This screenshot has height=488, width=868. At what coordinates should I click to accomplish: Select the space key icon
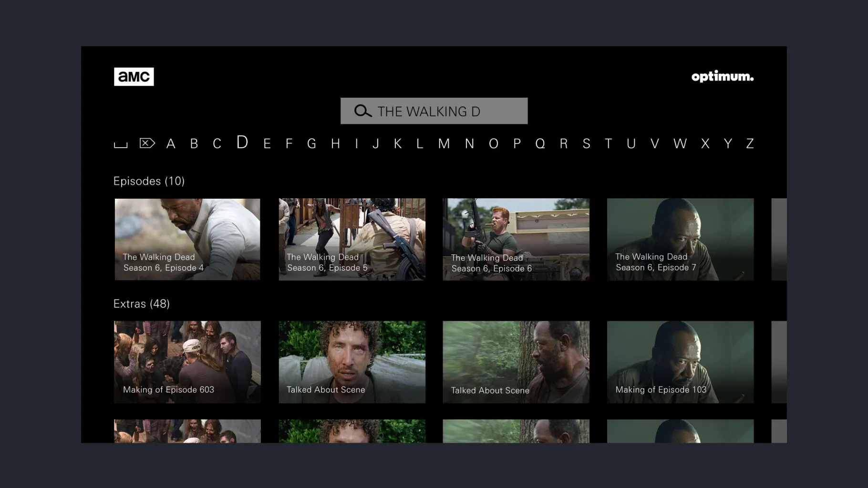point(121,144)
